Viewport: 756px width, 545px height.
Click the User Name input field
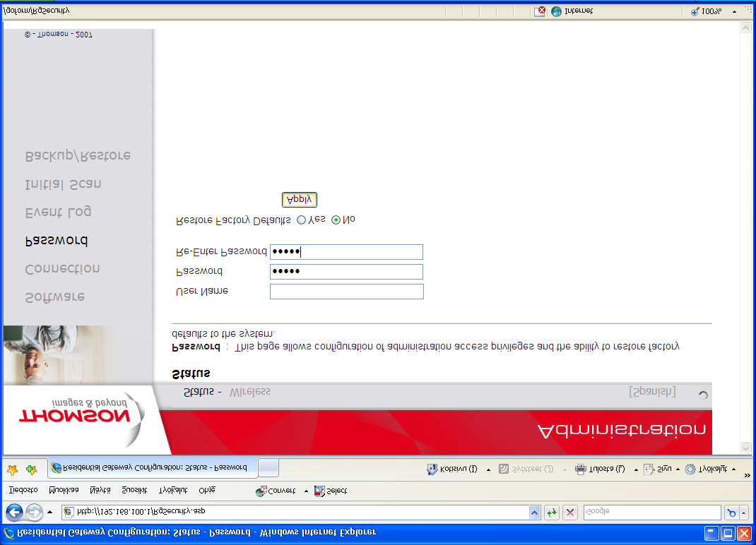[347, 292]
